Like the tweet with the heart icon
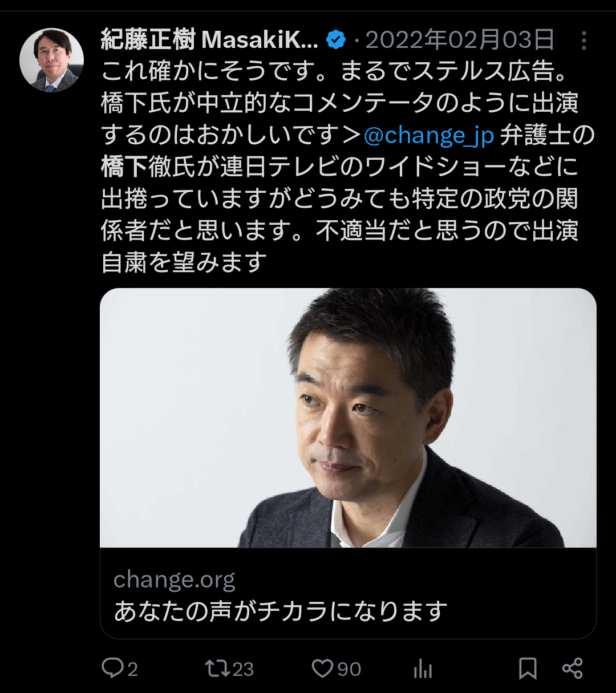This screenshot has width=616, height=693. point(322,668)
